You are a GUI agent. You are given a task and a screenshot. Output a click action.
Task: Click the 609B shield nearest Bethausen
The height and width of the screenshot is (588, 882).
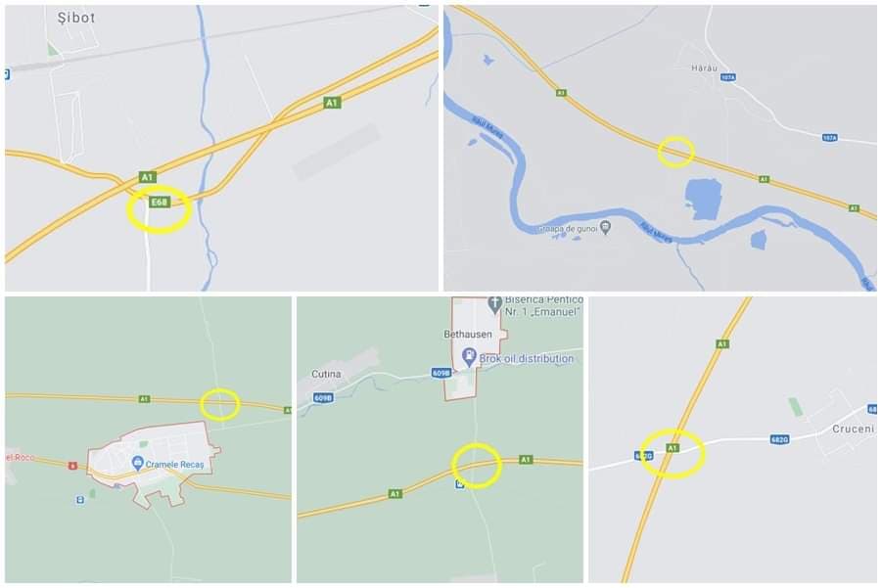441,373
